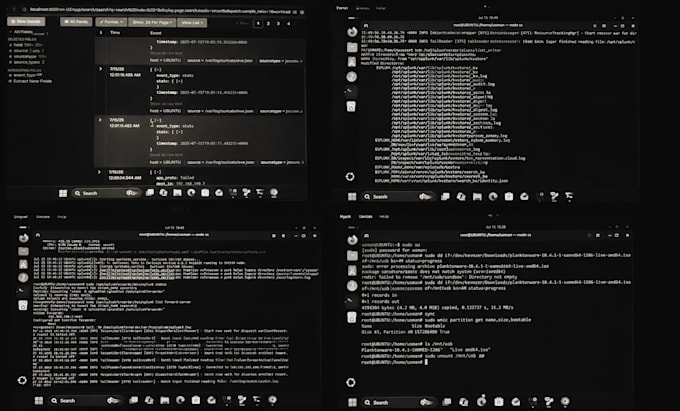Click taskbar Search box below Splunk window
The image size is (680, 411).
coord(107,193)
